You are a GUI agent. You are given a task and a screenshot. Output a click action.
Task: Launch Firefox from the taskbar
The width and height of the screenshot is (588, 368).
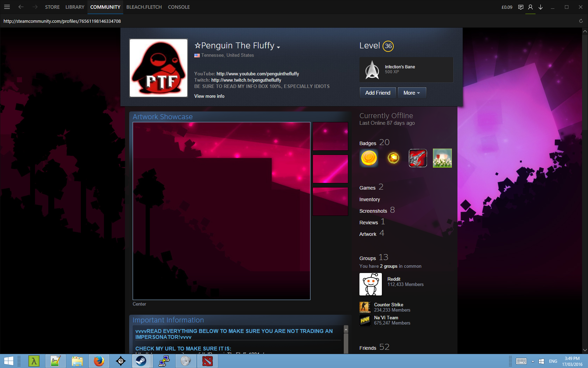[x=99, y=361]
